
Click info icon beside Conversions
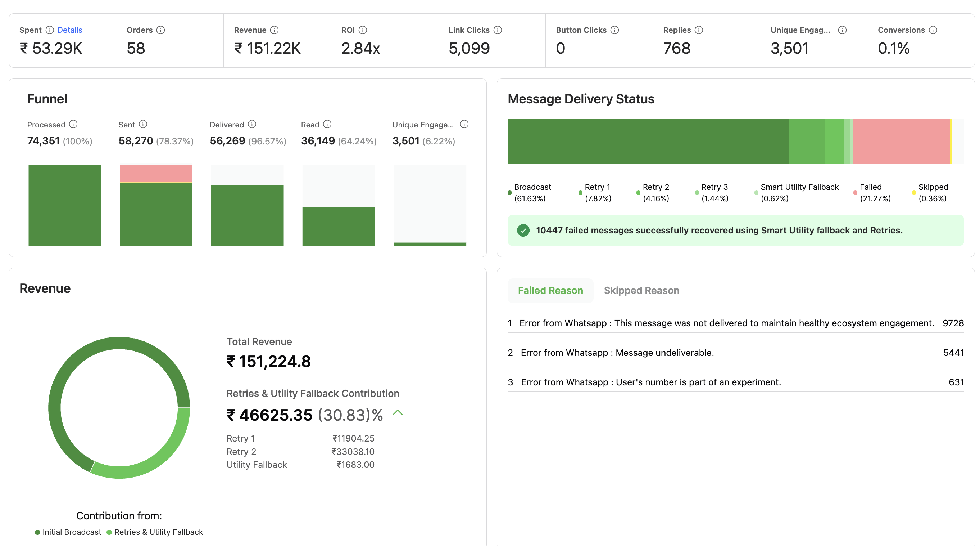(933, 30)
